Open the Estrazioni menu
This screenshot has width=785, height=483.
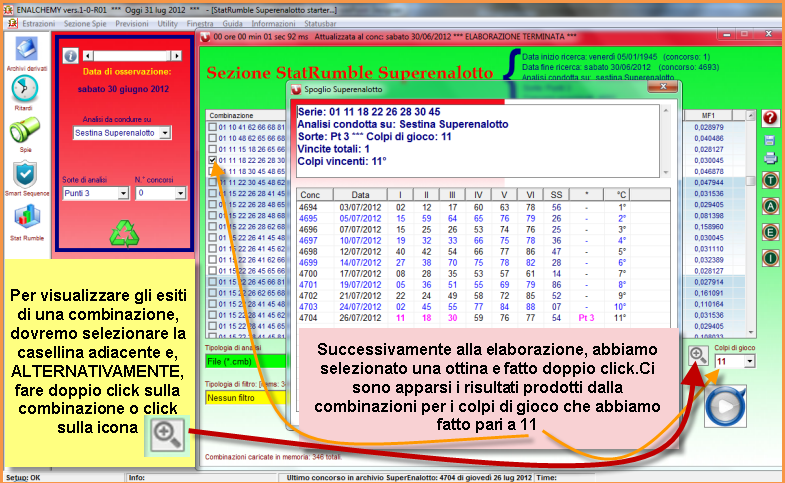[x=39, y=24]
